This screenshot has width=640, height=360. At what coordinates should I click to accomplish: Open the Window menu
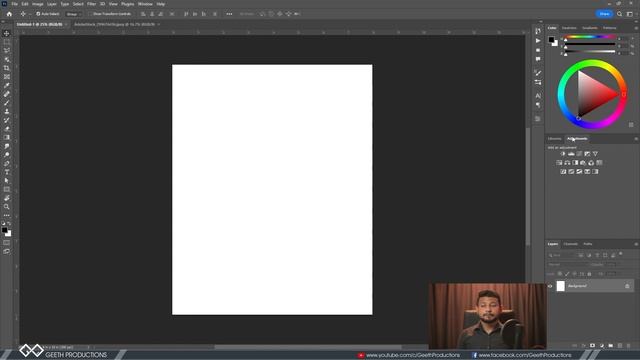(145, 4)
